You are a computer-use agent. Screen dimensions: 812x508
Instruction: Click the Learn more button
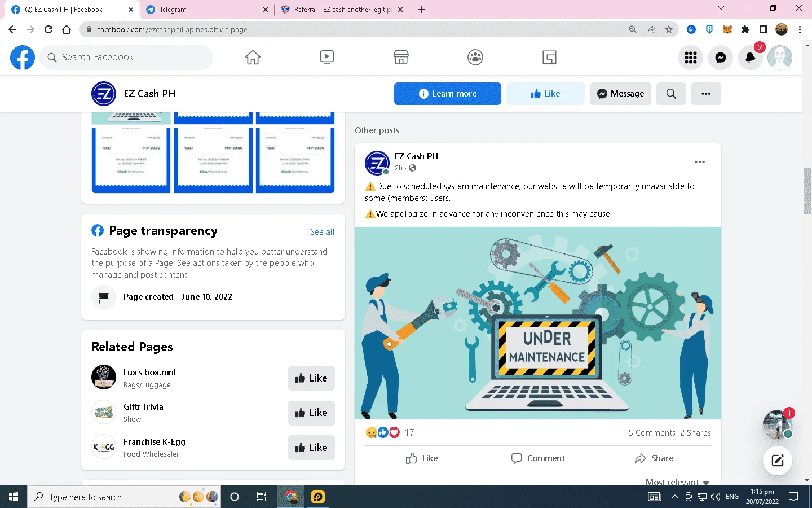[448, 94]
